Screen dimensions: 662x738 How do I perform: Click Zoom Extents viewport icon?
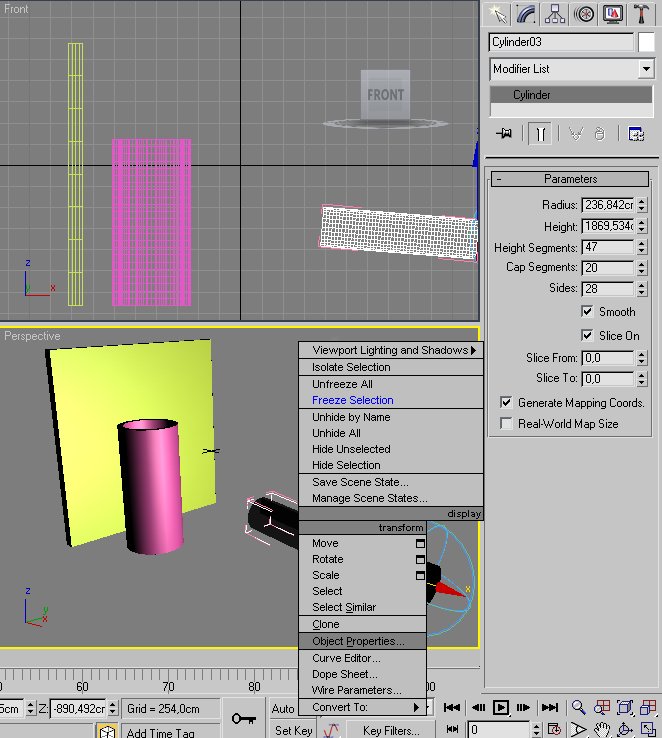624,707
